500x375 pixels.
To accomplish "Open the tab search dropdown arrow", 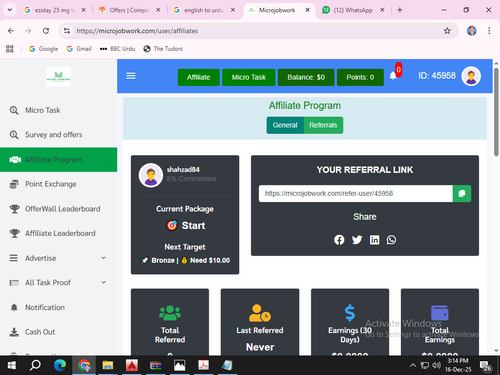I will pyautogui.click(x=10, y=10).
